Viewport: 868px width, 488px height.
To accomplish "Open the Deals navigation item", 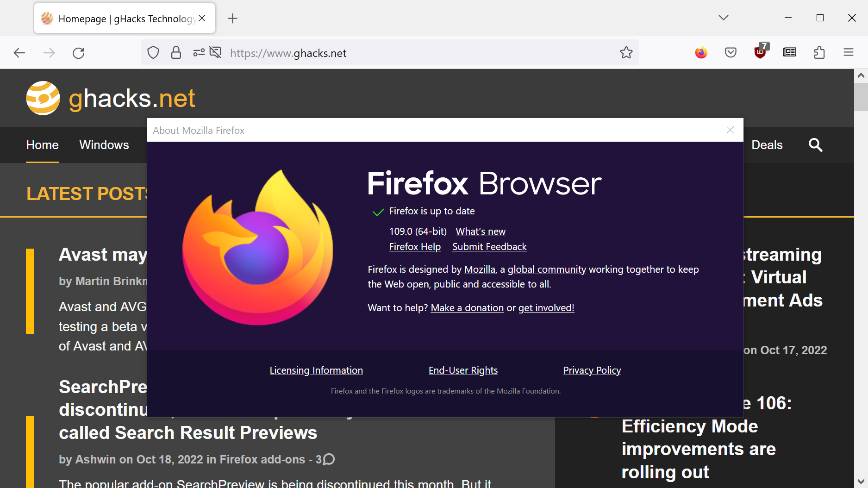I will coord(767,145).
